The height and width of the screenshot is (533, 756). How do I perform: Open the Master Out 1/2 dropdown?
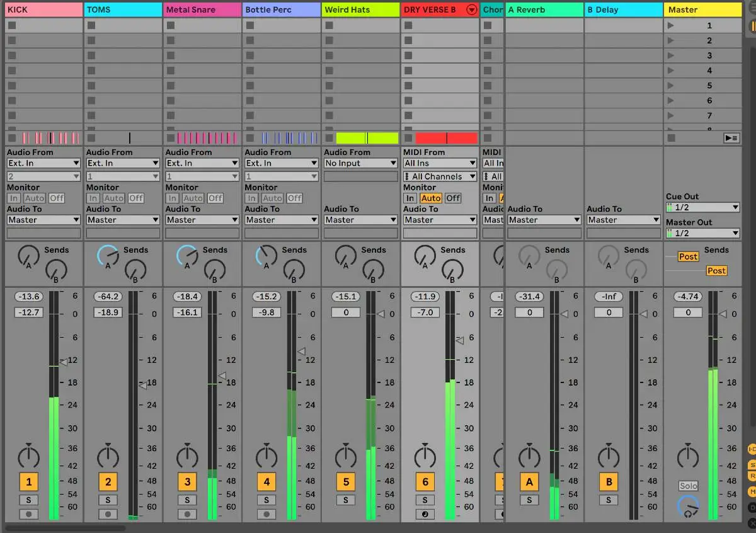[702, 233]
